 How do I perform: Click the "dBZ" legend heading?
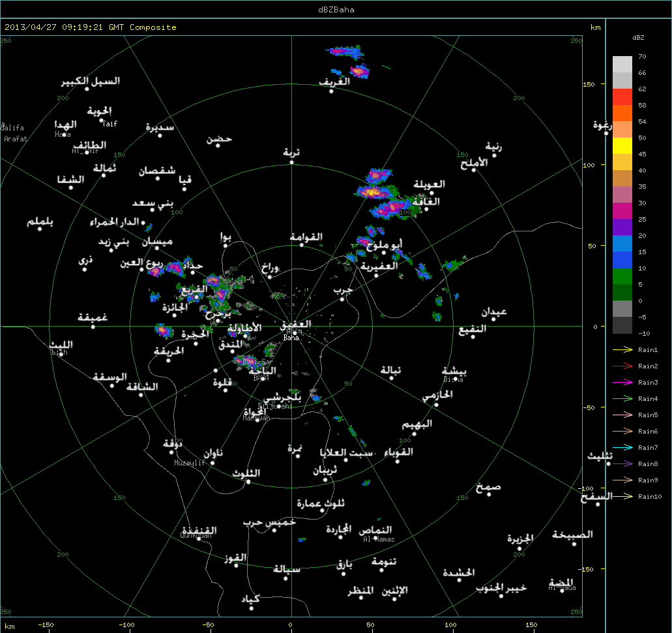[x=638, y=38]
